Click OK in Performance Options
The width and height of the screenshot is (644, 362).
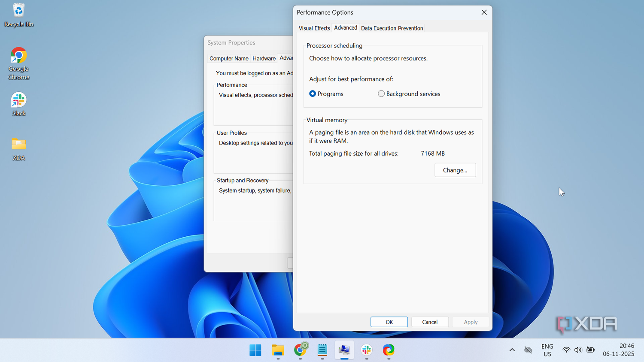[x=389, y=322]
